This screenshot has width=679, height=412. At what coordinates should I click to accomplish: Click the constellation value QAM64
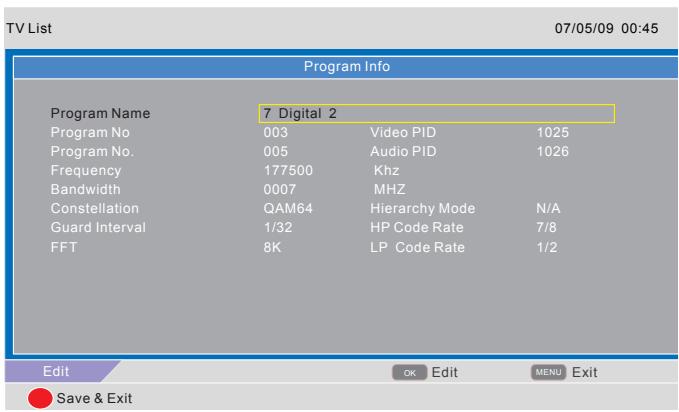pos(288,209)
